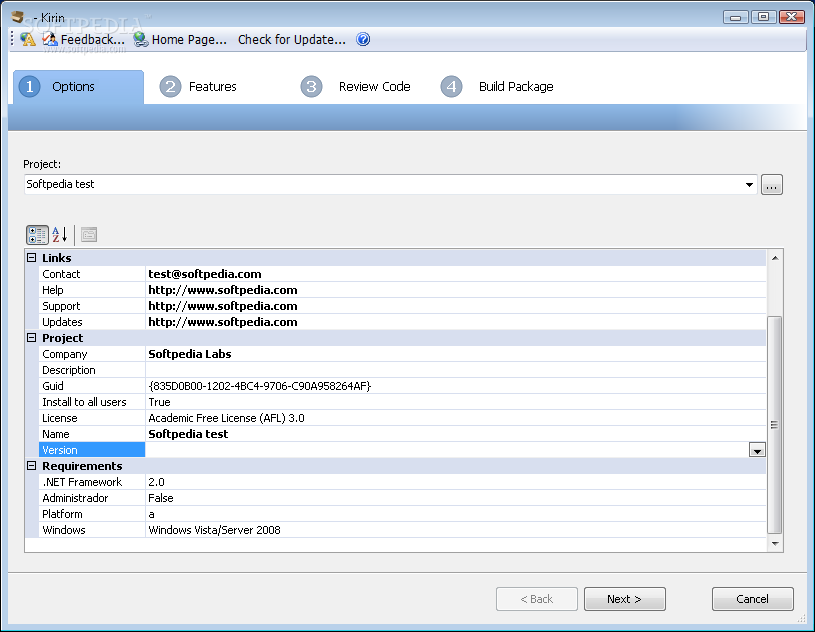Click the Administrador False value
This screenshot has height=632, width=815.
[x=161, y=498]
